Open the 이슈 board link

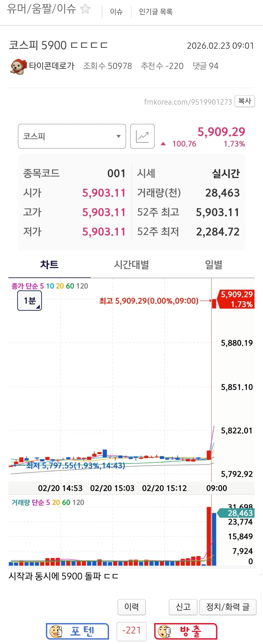[117, 11]
